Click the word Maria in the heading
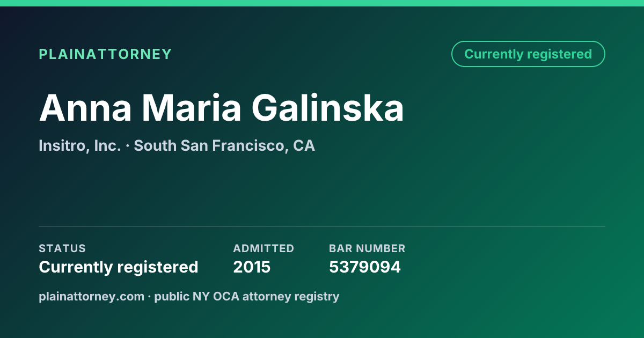 [192, 108]
